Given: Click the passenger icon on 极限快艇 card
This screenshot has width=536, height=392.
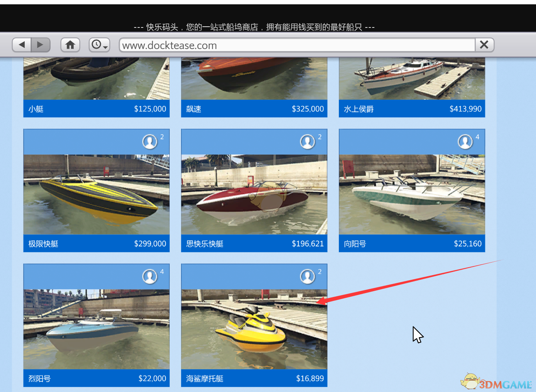Looking at the screenshot, I should [x=150, y=142].
